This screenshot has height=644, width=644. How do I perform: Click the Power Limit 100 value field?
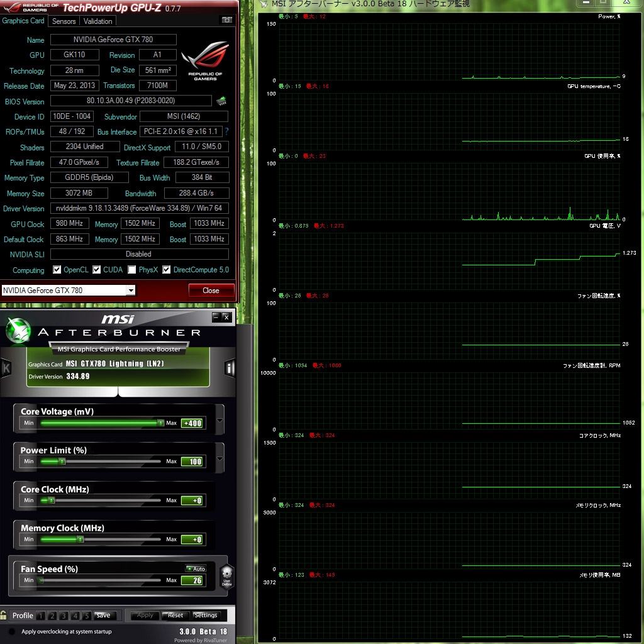(x=192, y=462)
